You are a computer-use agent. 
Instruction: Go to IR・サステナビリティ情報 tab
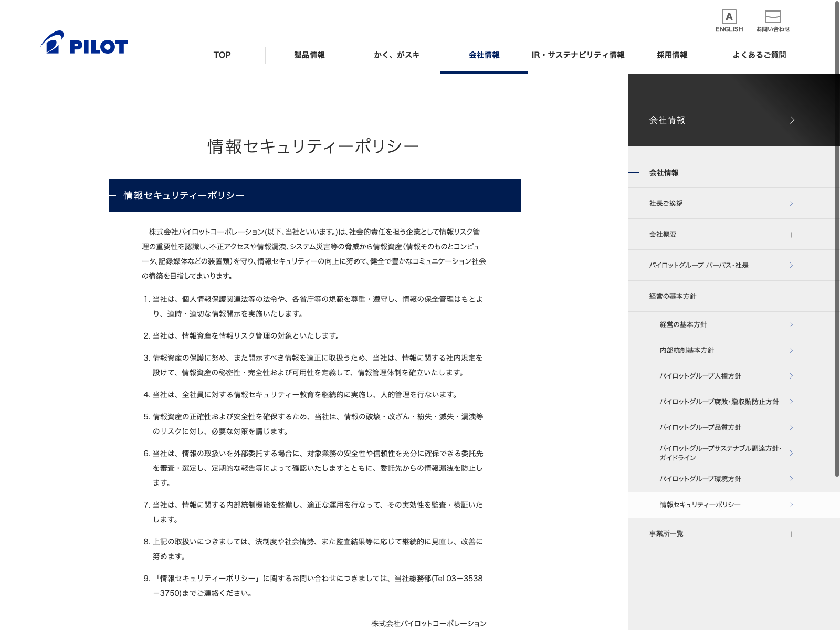tap(578, 55)
